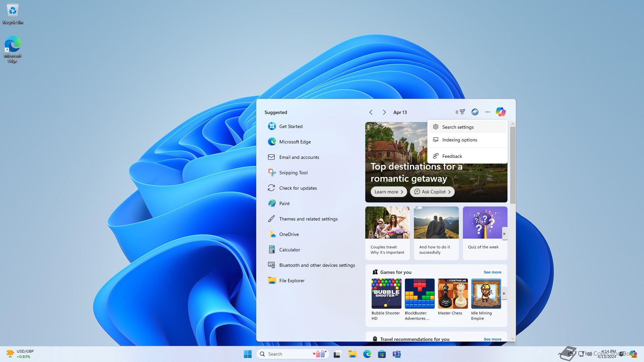This screenshot has height=362, width=644.
Task: Click the Ask Copilot button
Action: (432, 192)
